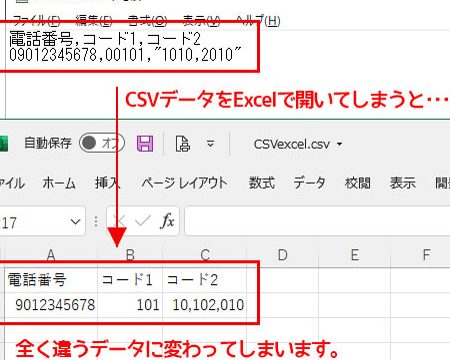Select column C header
This screenshot has height=360, width=450.
click(205, 255)
